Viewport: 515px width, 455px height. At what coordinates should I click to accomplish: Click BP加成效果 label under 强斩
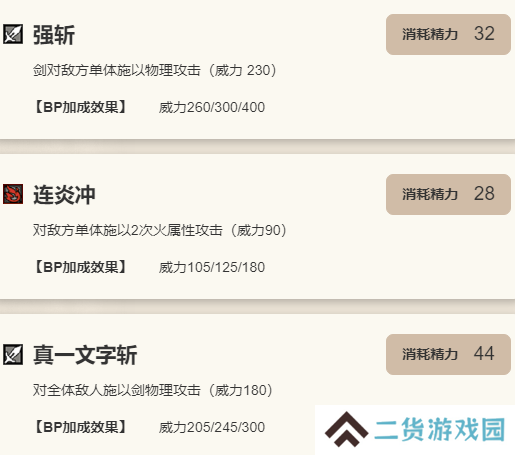[x=80, y=107]
